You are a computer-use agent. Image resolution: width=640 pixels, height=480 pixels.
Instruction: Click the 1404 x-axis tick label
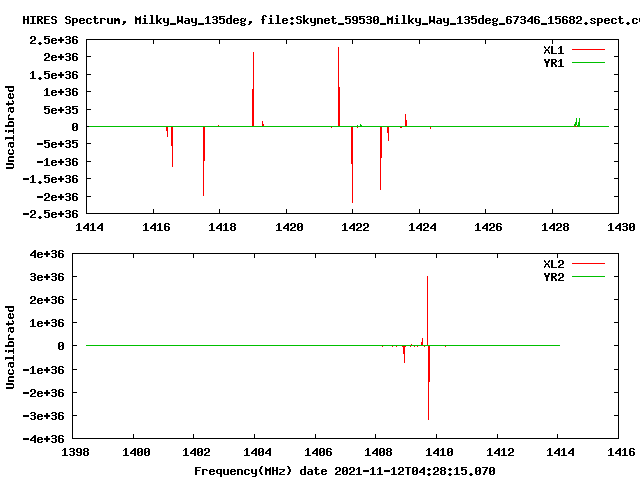point(257,452)
